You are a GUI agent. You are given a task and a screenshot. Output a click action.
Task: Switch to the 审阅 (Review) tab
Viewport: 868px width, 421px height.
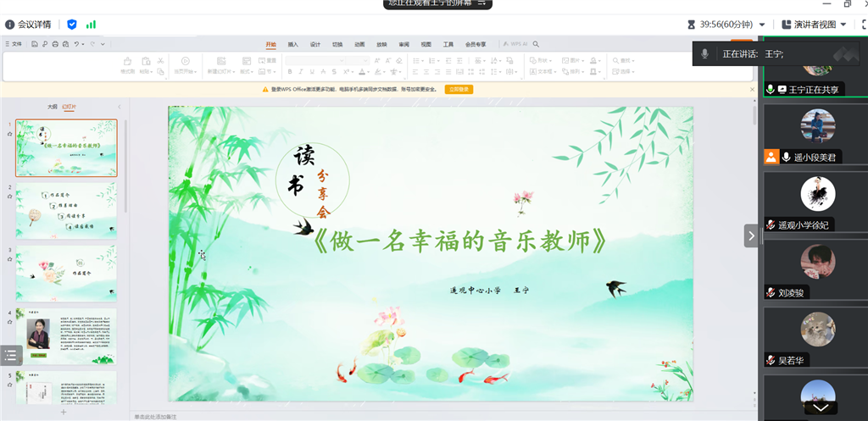(x=404, y=44)
